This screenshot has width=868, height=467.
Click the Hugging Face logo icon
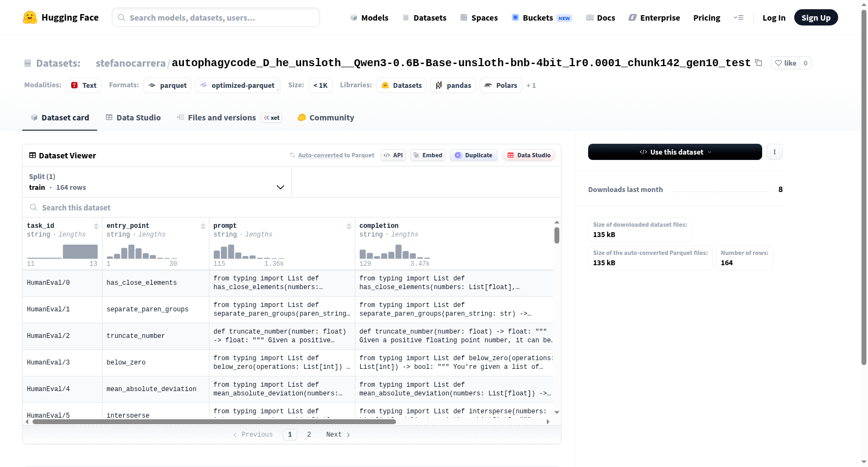(30, 17)
